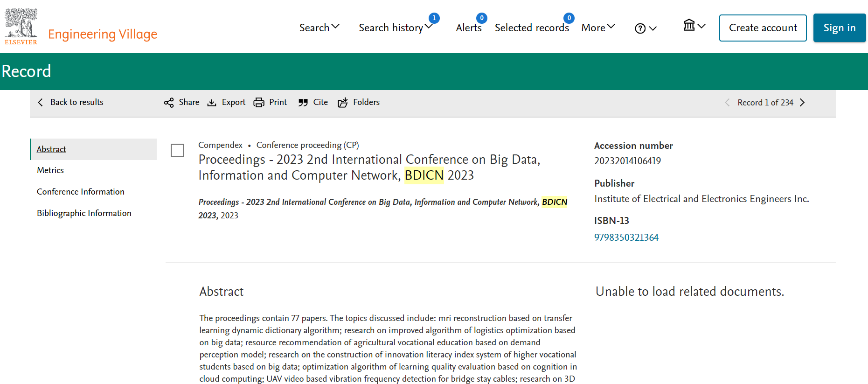
Task: Click the italic source title line
Action: click(383, 209)
